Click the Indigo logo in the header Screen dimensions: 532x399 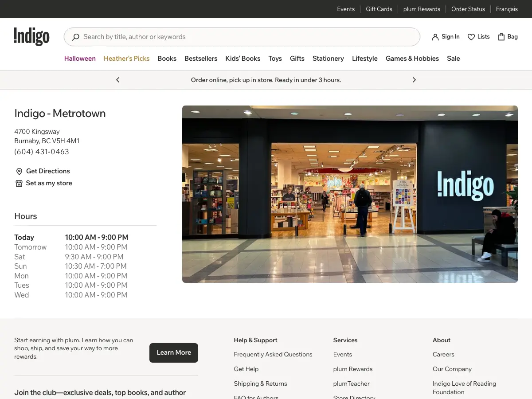tap(31, 37)
